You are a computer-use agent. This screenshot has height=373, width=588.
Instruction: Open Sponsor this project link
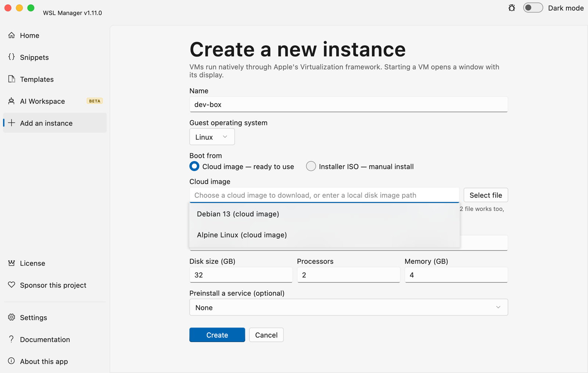click(55, 285)
